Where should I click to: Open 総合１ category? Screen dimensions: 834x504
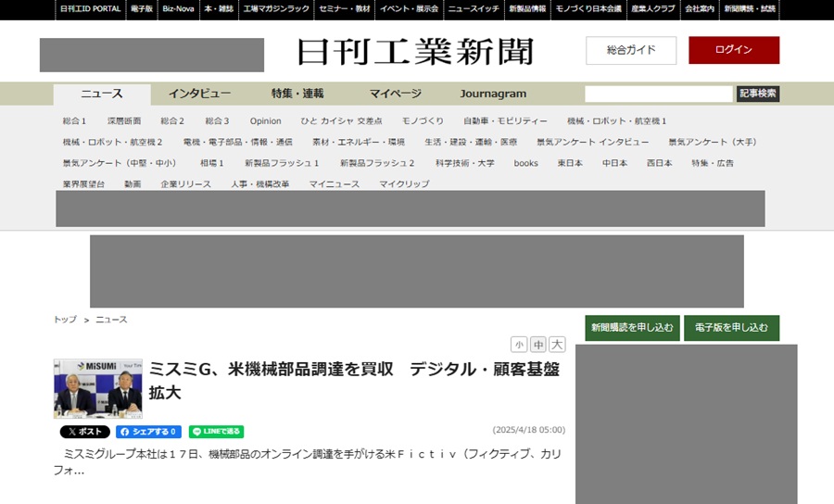[74, 121]
